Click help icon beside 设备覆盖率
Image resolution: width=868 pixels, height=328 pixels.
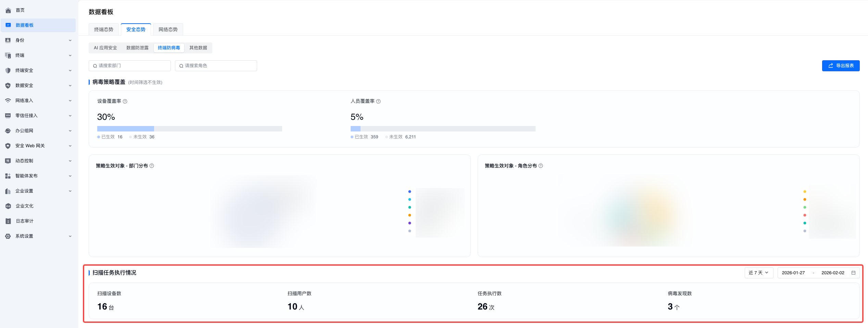coord(125,101)
